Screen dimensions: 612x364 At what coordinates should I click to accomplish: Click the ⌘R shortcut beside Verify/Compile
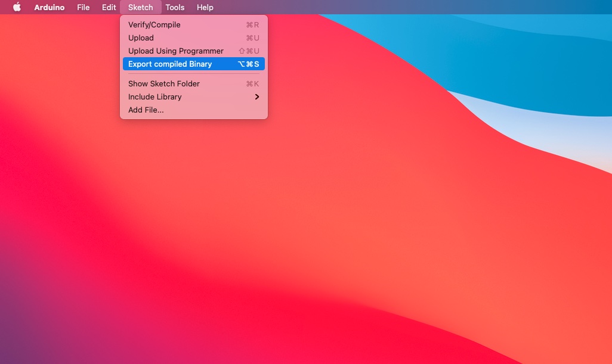252,25
